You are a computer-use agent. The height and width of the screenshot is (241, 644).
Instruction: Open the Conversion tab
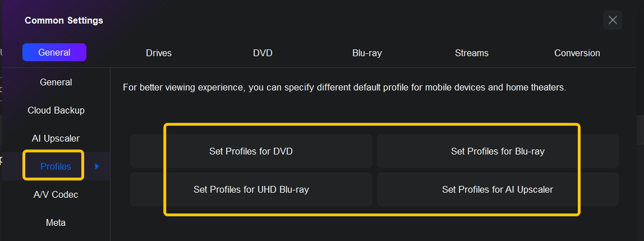[577, 53]
